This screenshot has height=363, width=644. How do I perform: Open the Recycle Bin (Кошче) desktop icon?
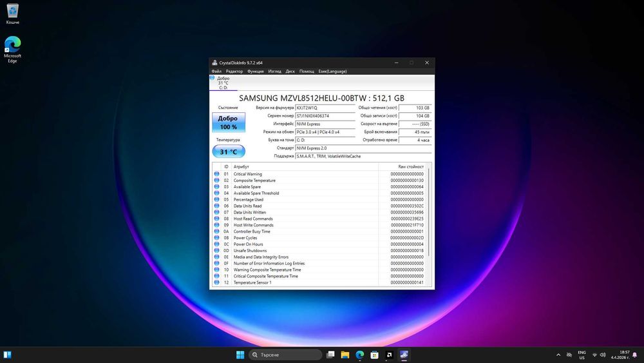tap(13, 14)
